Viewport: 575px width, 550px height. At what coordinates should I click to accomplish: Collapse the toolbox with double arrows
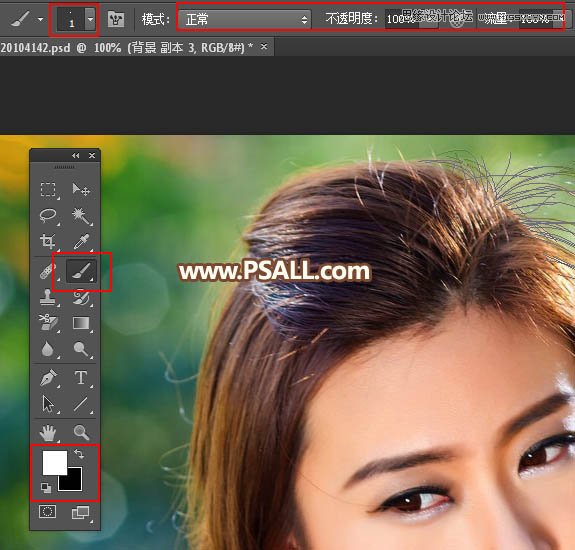pos(76,155)
